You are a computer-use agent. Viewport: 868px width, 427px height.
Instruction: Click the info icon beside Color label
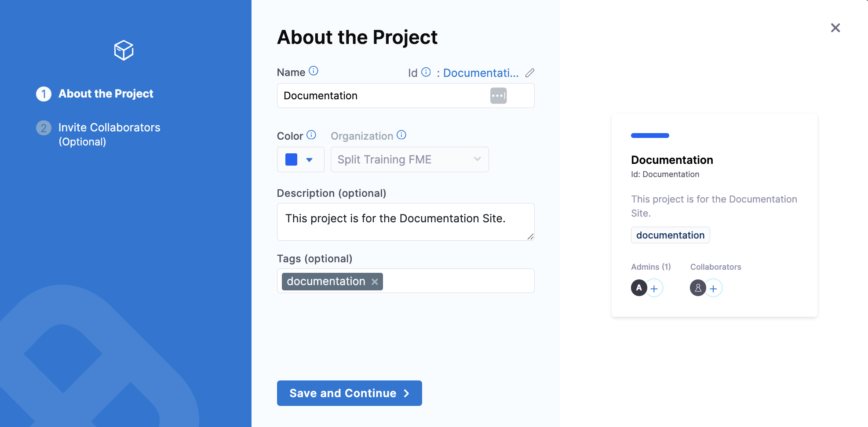(311, 135)
